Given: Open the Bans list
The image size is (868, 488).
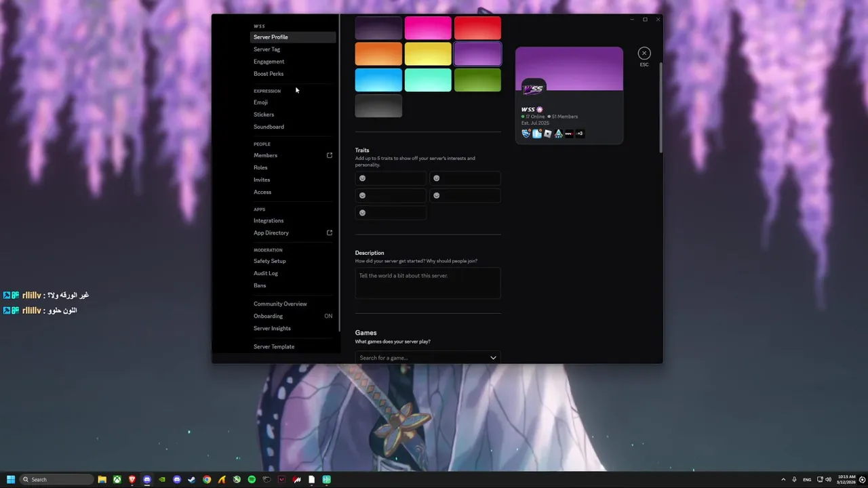Looking at the screenshot, I should pos(293,285).
